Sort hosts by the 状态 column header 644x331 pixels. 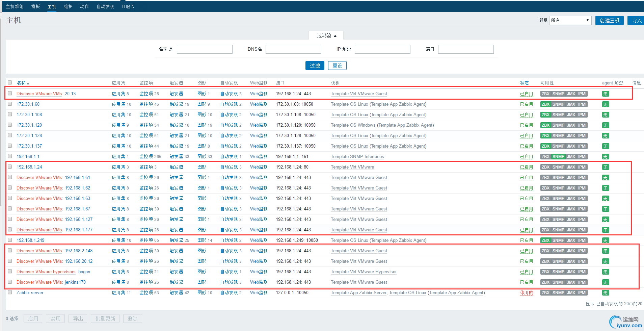[525, 83]
